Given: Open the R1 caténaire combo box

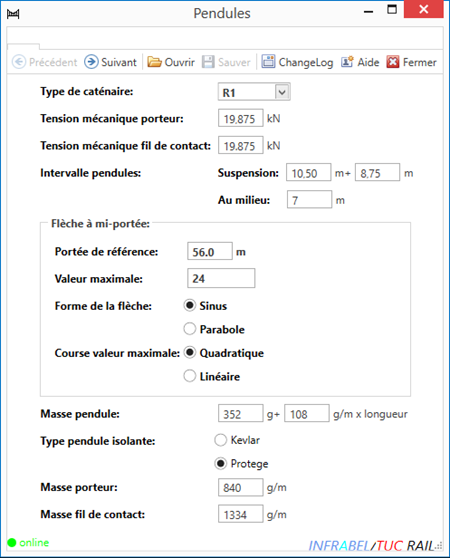Looking at the screenshot, I should click(254, 92).
